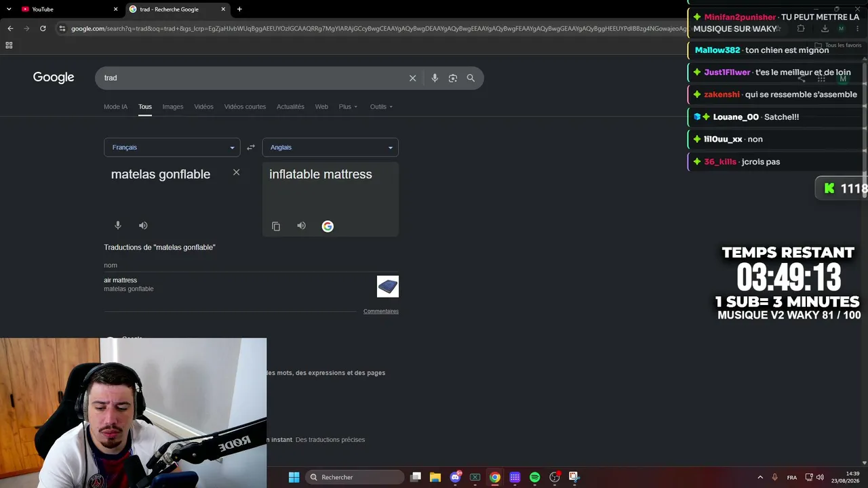Open the Google apps grid

point(821,79)
